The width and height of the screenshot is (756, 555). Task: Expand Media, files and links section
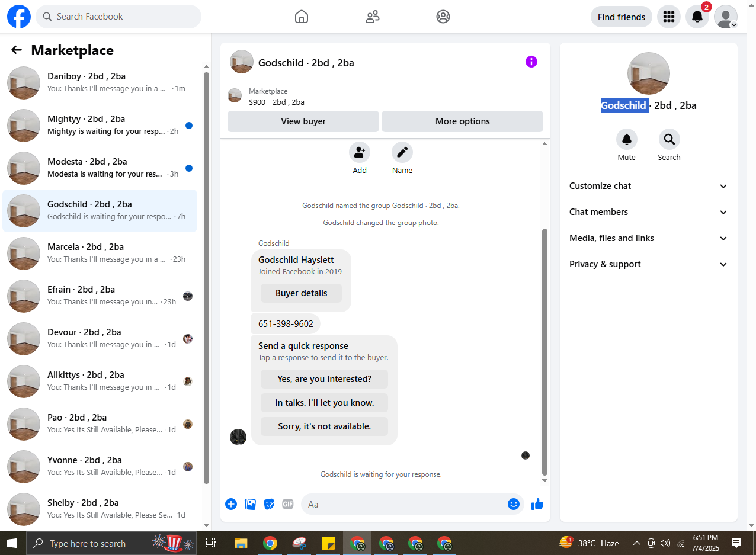(649, 238)
